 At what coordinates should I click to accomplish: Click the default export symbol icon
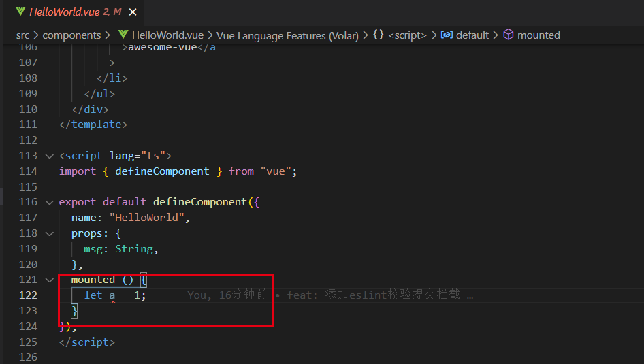coord(447,35)
